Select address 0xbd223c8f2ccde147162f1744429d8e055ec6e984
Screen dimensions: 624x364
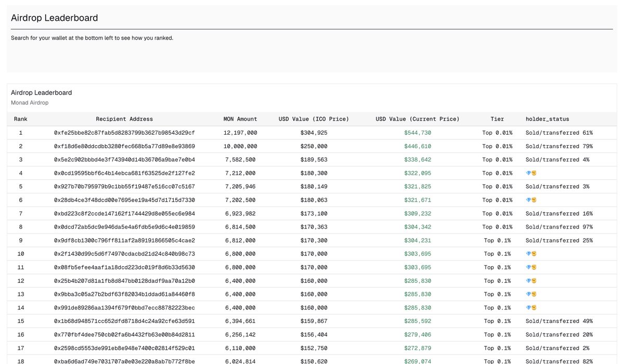tap(124, 214)
